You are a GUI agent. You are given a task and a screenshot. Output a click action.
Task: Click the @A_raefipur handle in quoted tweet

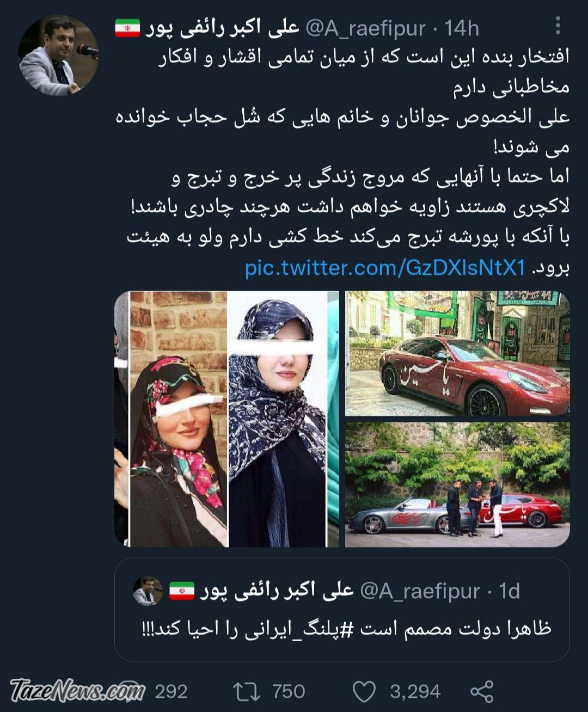420,591
